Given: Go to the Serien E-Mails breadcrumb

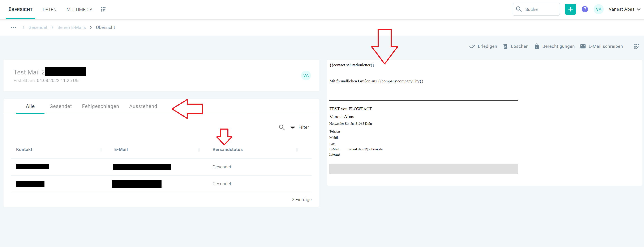Looking at the screenshot, I should tap(72, 27).
